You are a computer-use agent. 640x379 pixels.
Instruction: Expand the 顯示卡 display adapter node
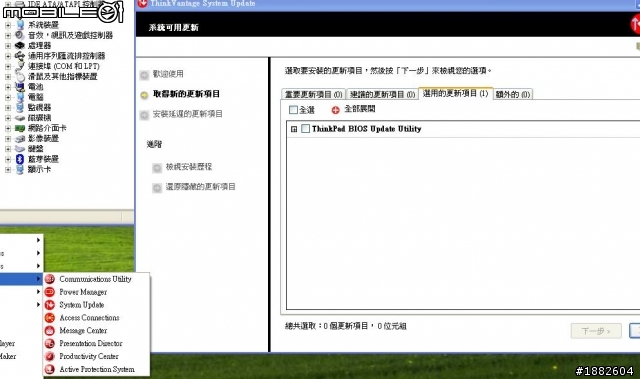(8, 169)
